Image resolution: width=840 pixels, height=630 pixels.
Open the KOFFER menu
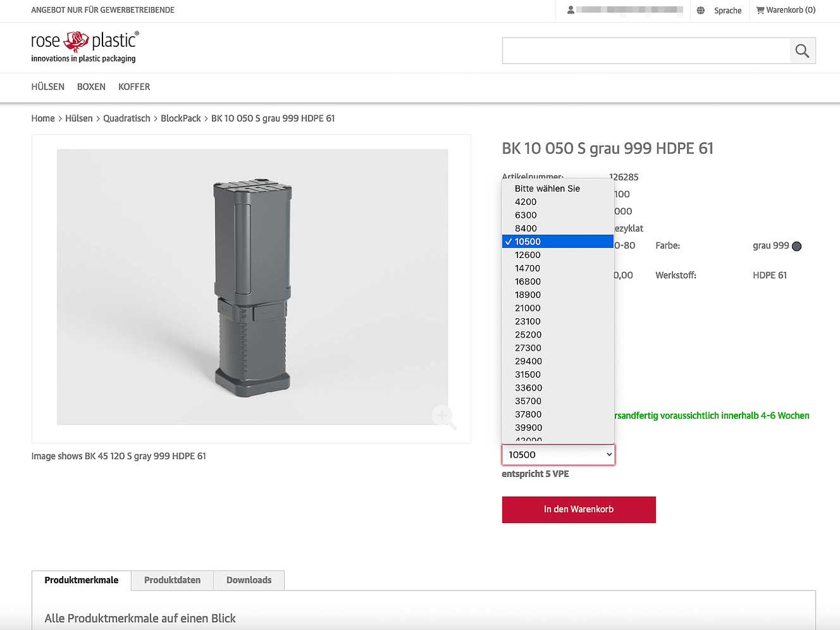click(x=134, y=86)
